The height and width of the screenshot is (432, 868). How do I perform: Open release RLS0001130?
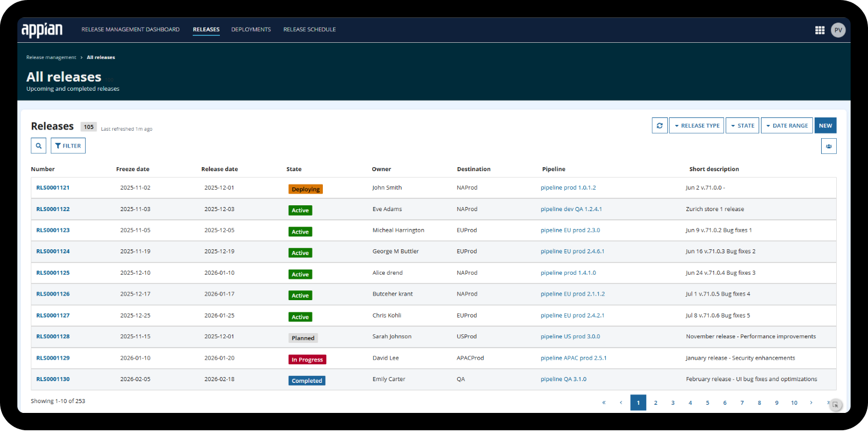coord(53,379)
